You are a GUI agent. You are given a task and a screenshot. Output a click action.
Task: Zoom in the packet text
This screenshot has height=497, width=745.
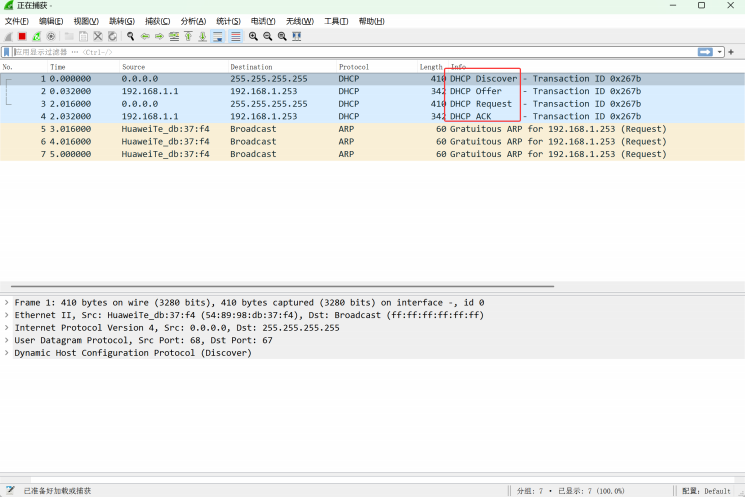pyautogui.click(x=253, y=37)
